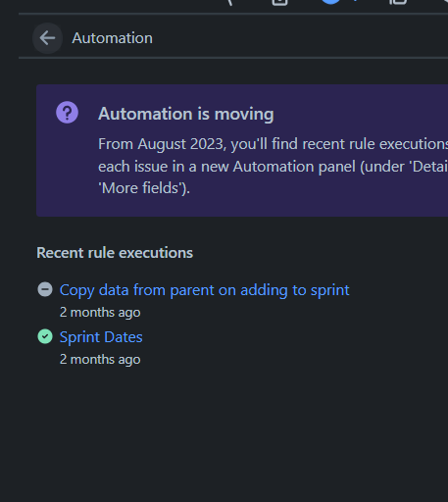Click '2 months ago' under Copy data rule
This screenshot has height=502, width=448.
100,313
